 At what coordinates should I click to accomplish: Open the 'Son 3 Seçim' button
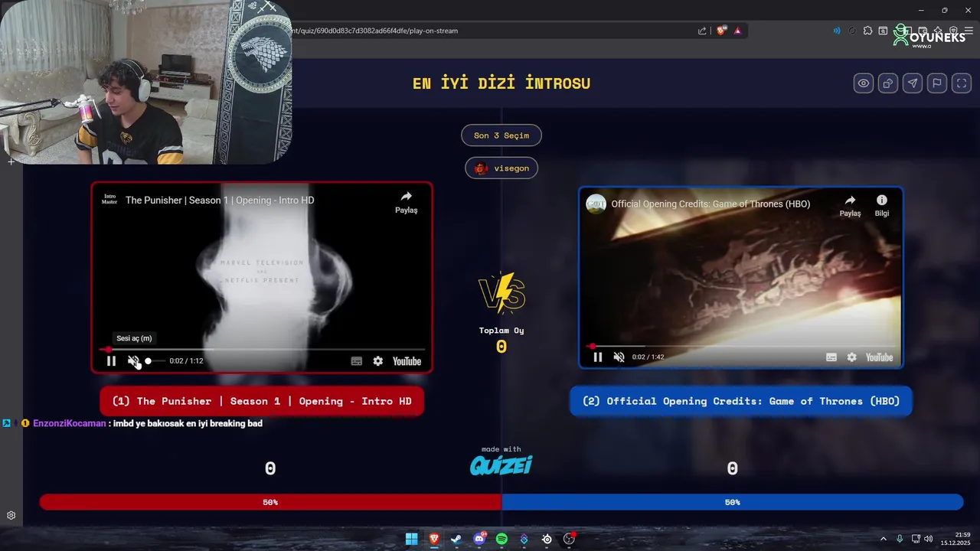point(501,135)
